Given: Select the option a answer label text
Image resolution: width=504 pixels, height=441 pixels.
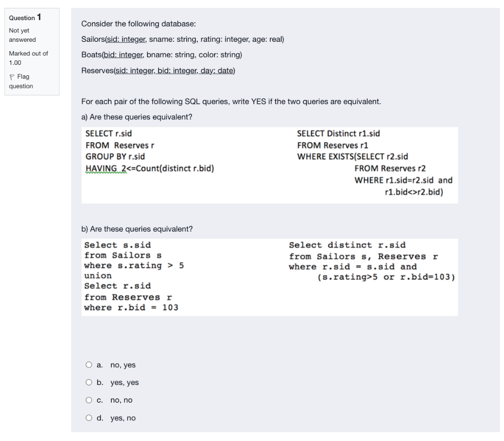Looking at the screenshot, I should click(x=117, y=365).
